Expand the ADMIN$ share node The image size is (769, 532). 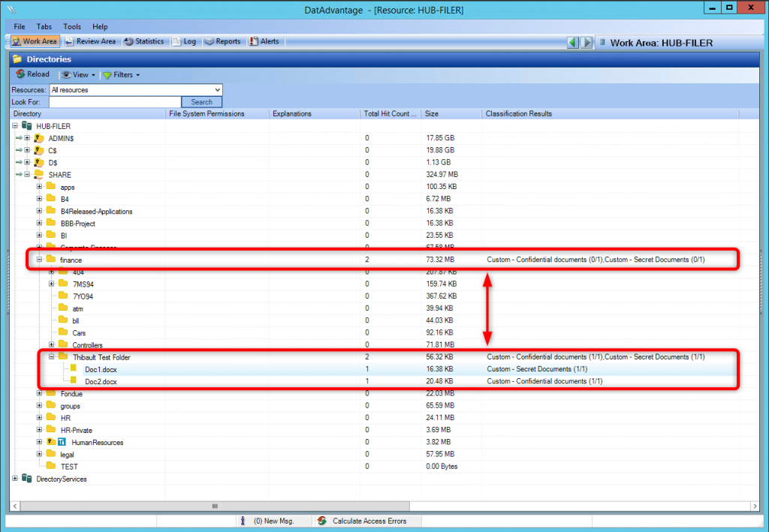(27, 138)
